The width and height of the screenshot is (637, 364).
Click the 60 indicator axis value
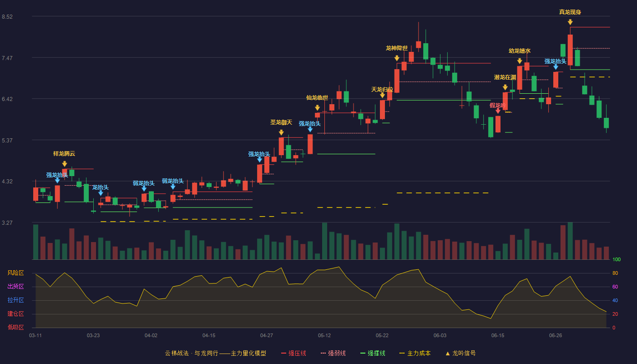coord(615,287)
